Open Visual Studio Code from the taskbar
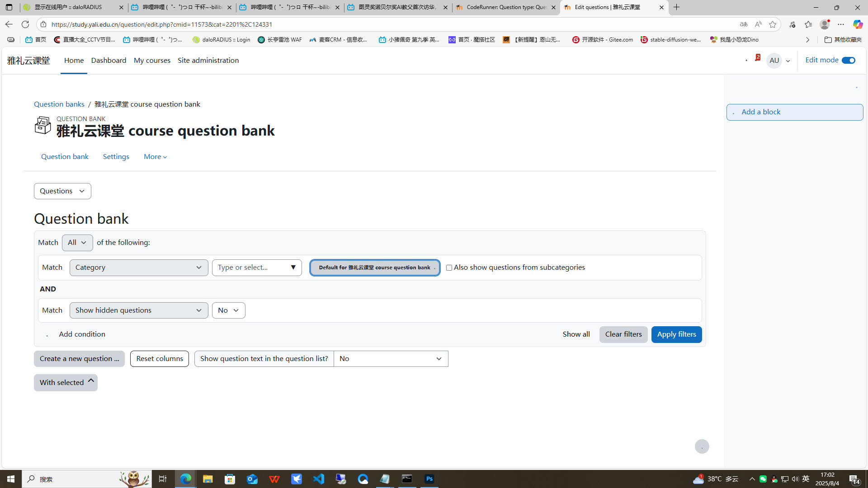The width and height of the screenshot is (868, 488). 319,479
